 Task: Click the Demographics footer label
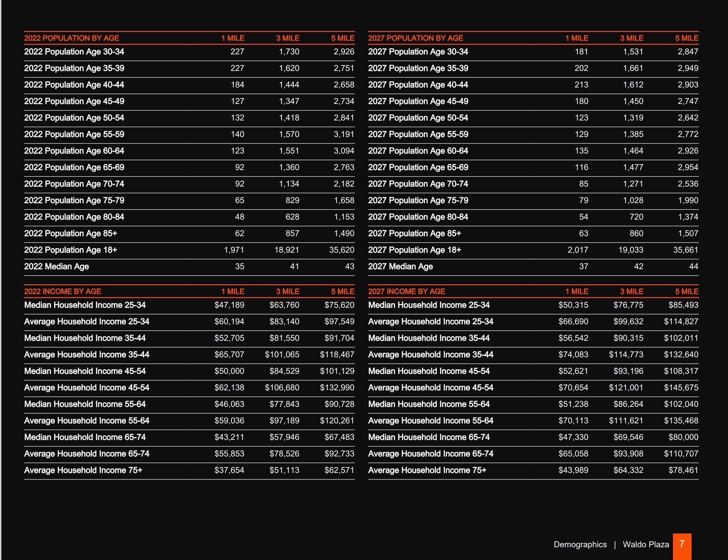tap(580, 545)
